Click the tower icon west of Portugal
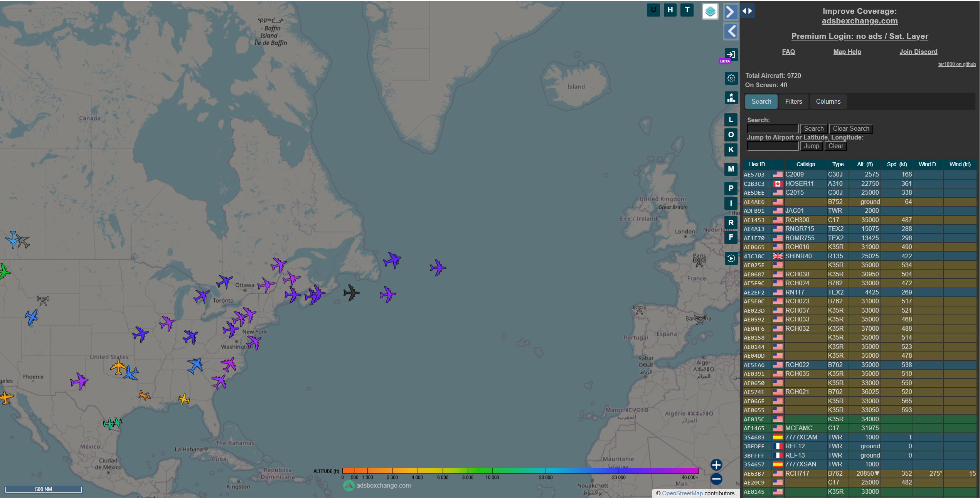The height and width of the screenshot is (498, 980). click(x=639, y=310)
